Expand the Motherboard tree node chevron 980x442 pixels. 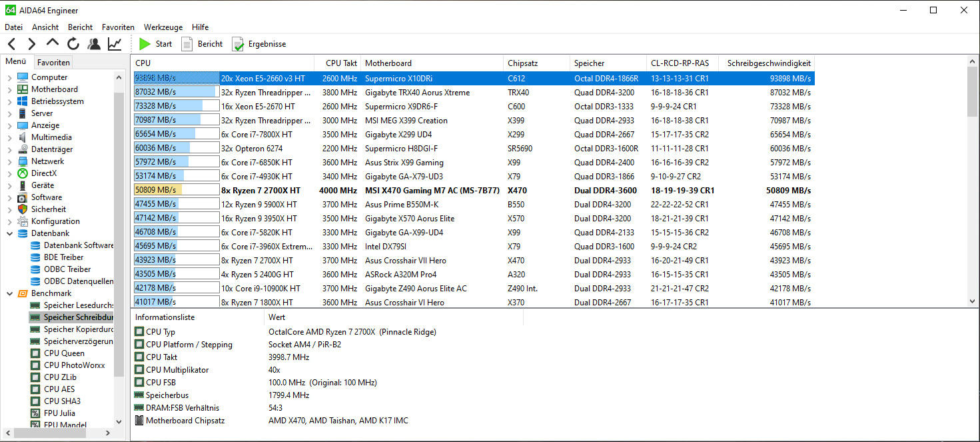point(9,89)
